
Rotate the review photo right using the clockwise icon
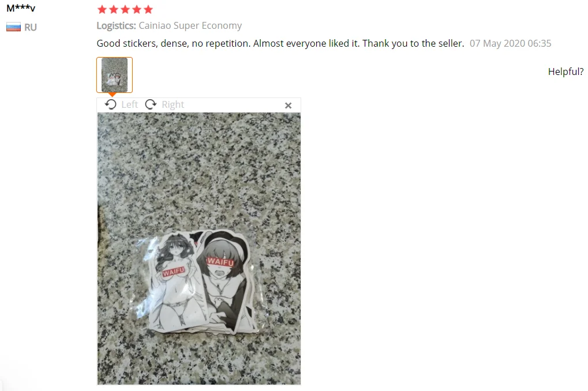[x=151, y=104]
